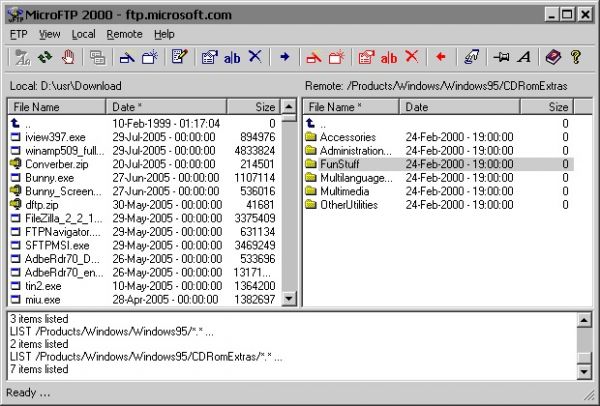Click the hand with cable icon in toolbar
This screenshot has width=600, height=406.
coord(471,57)
